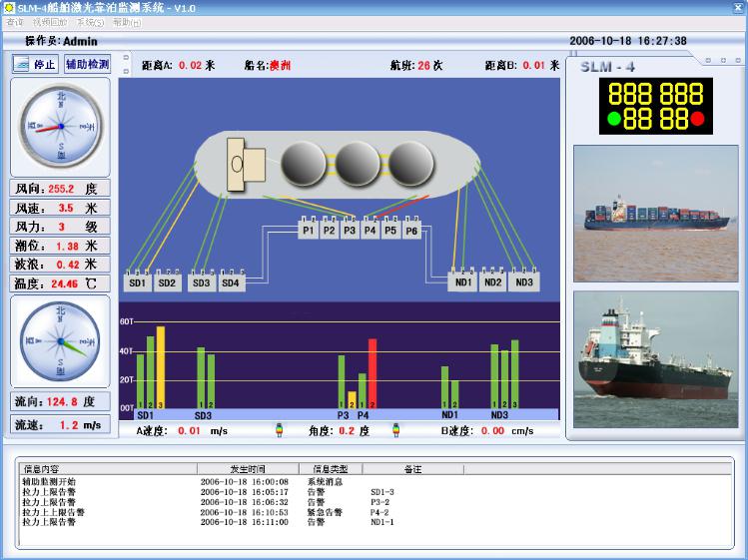Viewport: 748px width, 560px height.
Task: Select the SD1 mooring bollard
Action: point(137,282)
